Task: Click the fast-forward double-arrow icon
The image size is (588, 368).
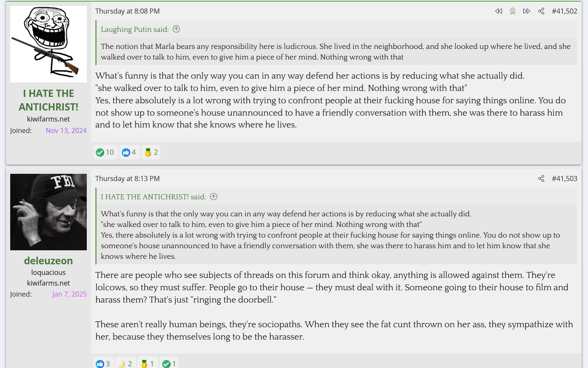Action: (x=527, y=11)
